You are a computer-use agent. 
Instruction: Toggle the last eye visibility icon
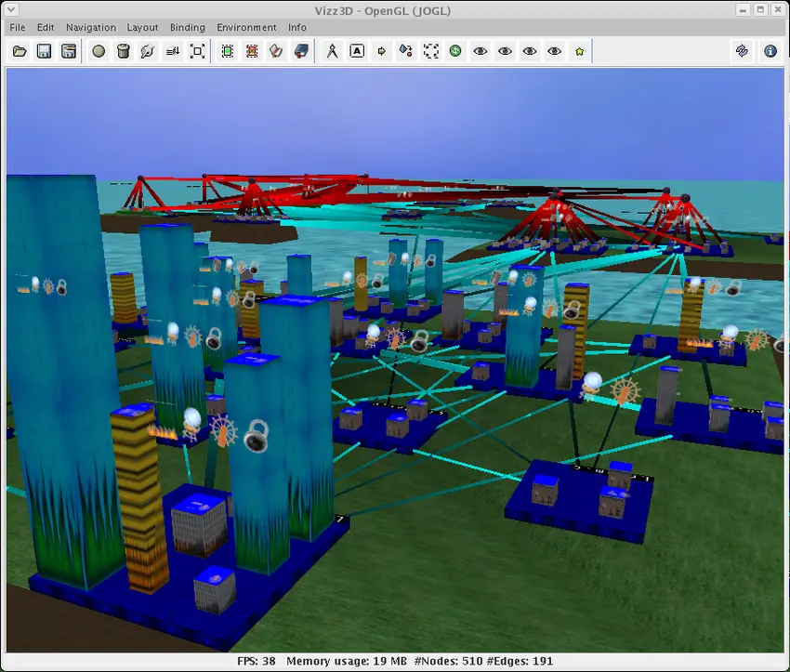click(x=554, y=51)
